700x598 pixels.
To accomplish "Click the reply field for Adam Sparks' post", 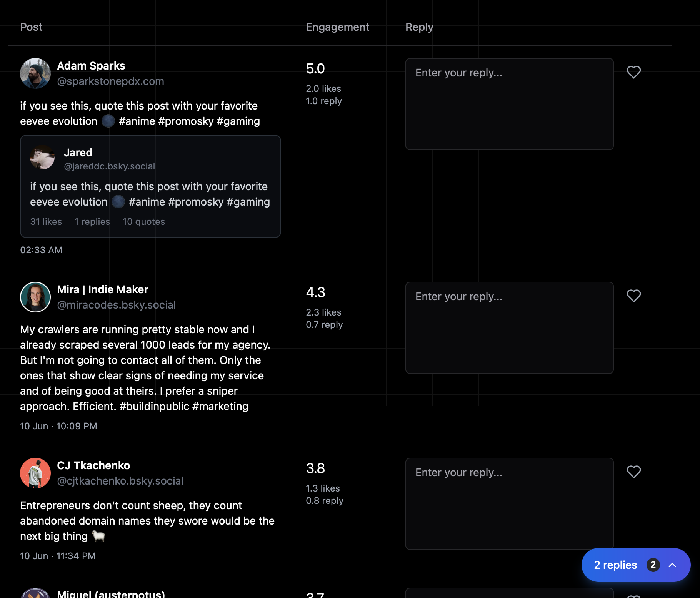I will (x=509, y=104).
